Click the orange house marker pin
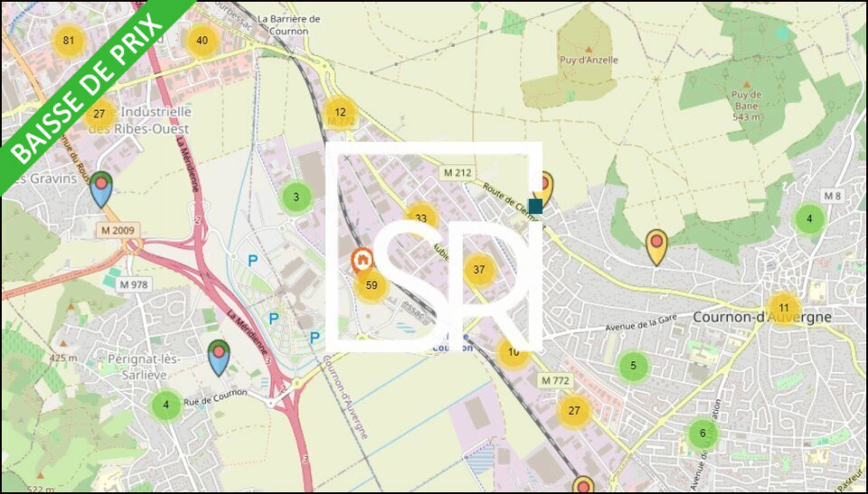 coord(362,259)
